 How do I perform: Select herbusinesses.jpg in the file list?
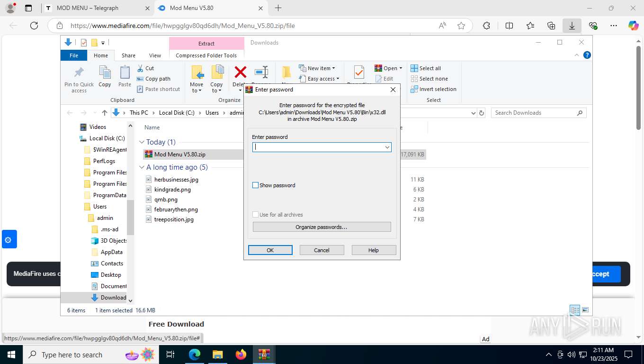[176, 180]
